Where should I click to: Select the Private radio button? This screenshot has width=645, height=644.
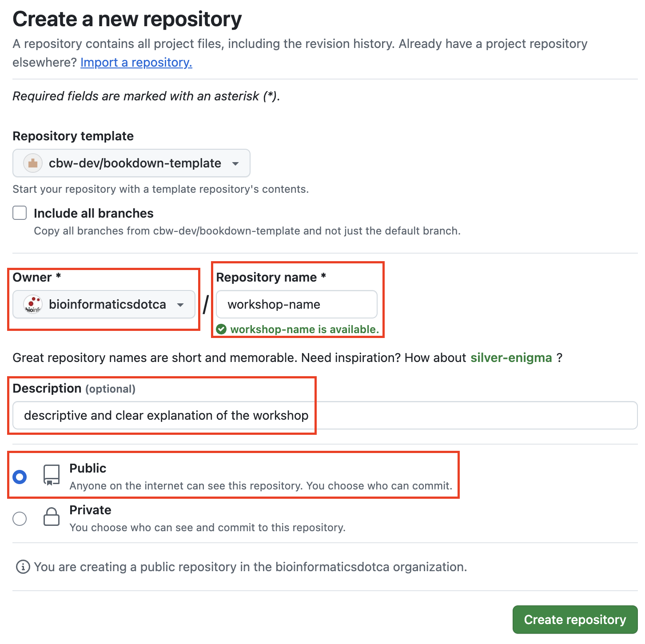20,518
